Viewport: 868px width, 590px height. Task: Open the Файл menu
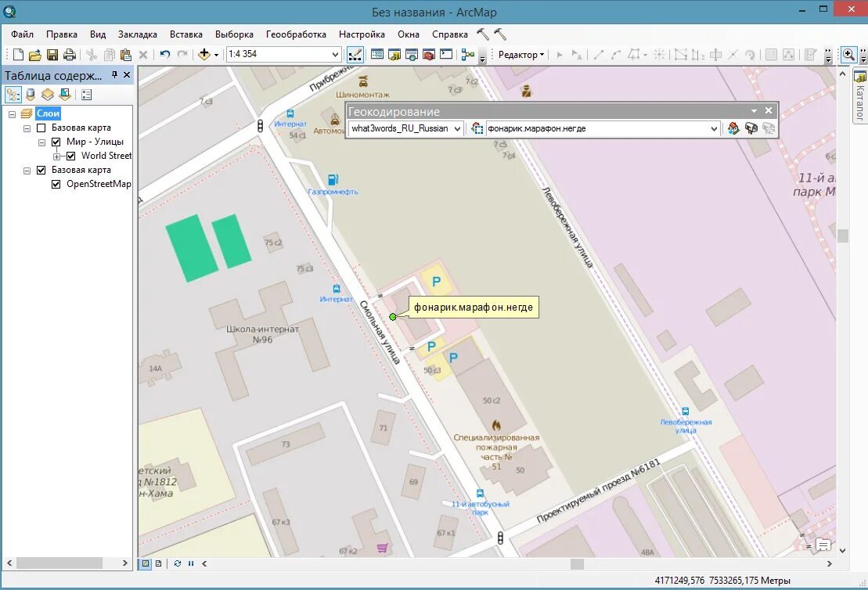(22, 34)
